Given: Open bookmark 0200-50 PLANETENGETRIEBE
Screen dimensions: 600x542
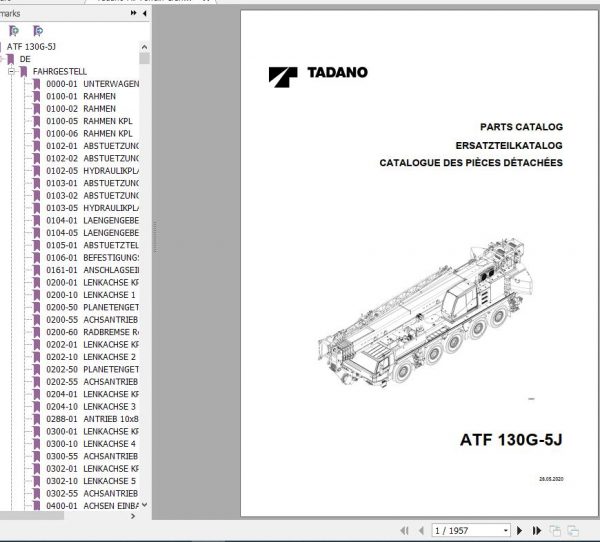Looking at the screenshot, I should [92, 307].
